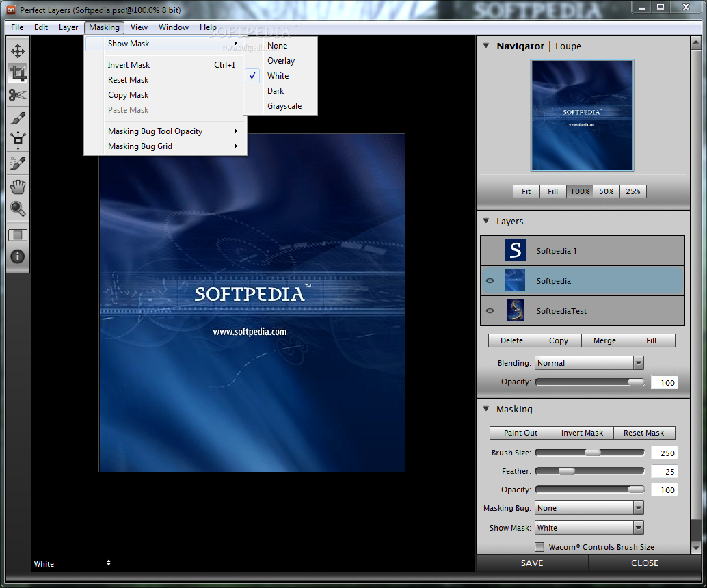Click Copy Mask in Masking menu
Screen dimensions: 707x588
[165, 95]
